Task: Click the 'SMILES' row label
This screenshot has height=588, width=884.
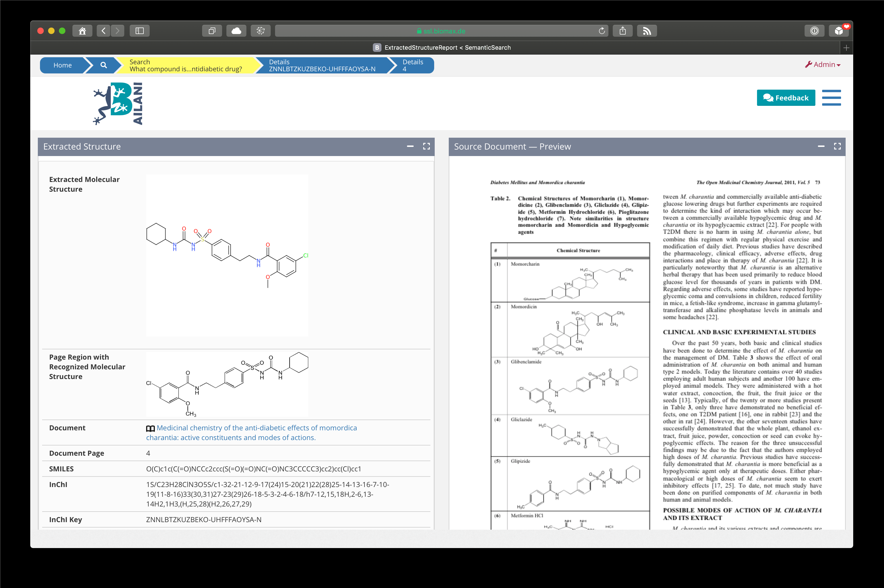Action: (61, 469)
